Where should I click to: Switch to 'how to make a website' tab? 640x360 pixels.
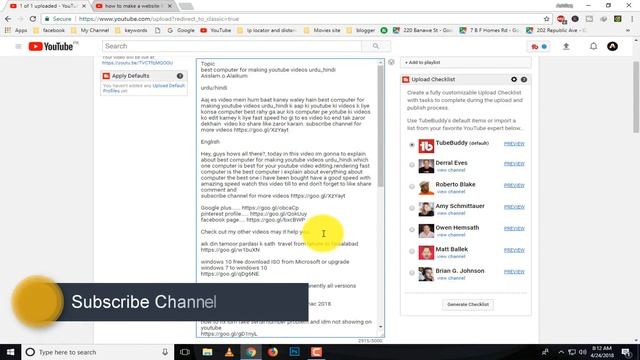click(x=134, y=6)
